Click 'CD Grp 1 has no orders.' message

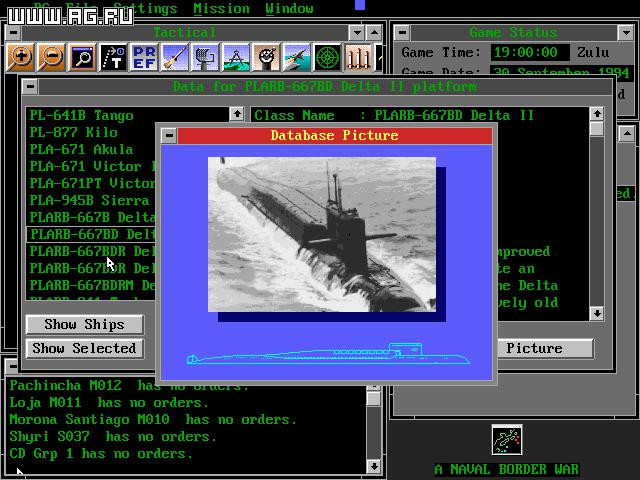point(101,453)
